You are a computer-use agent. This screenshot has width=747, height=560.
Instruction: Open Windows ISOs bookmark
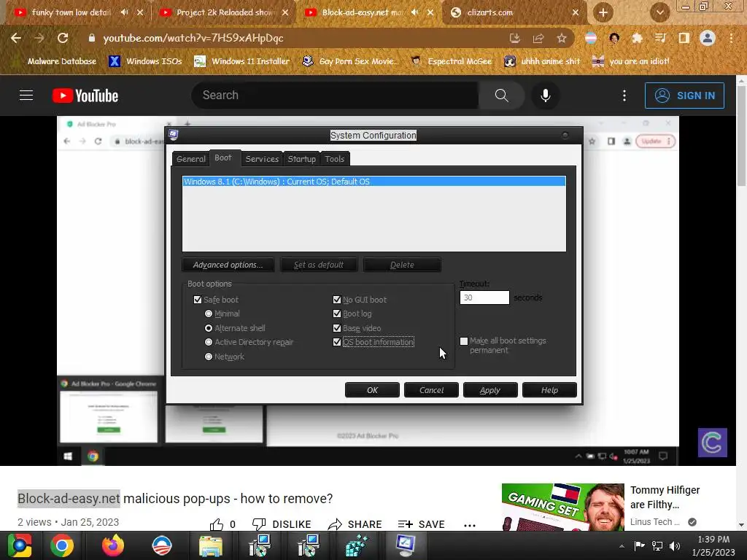pyautogui.click(x=146, y=61)
